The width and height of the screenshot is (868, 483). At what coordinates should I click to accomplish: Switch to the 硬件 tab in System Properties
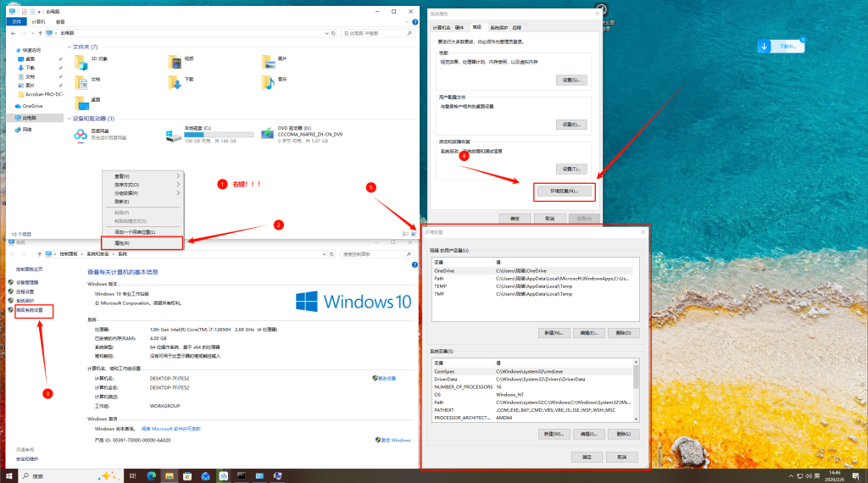(x=459, y=27)
